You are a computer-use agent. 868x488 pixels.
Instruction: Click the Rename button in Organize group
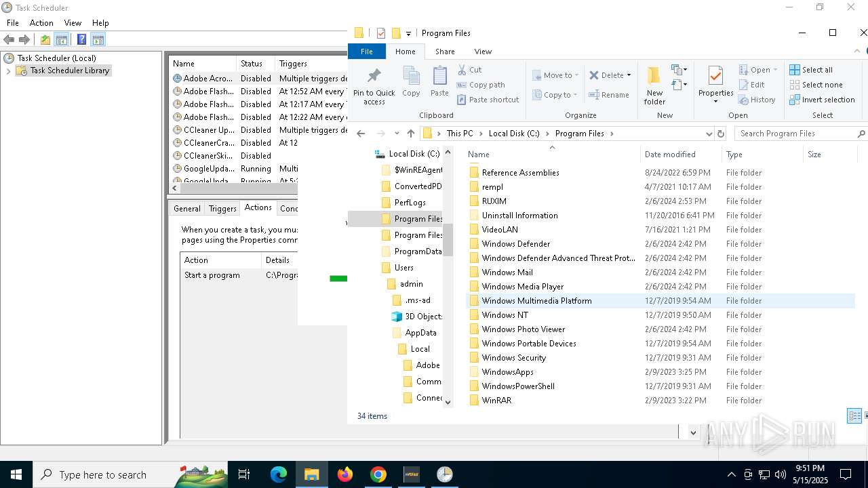point(609,95)
